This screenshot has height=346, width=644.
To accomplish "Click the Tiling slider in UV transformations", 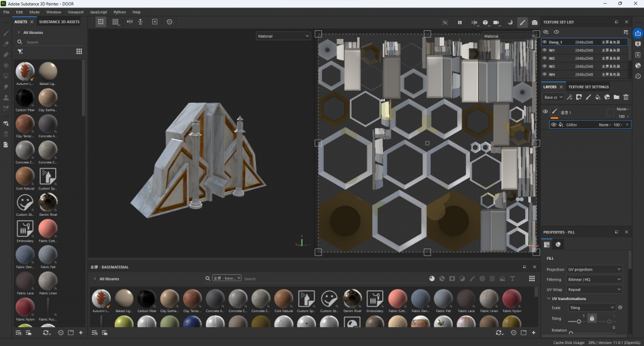I will (x=579, y=321).
